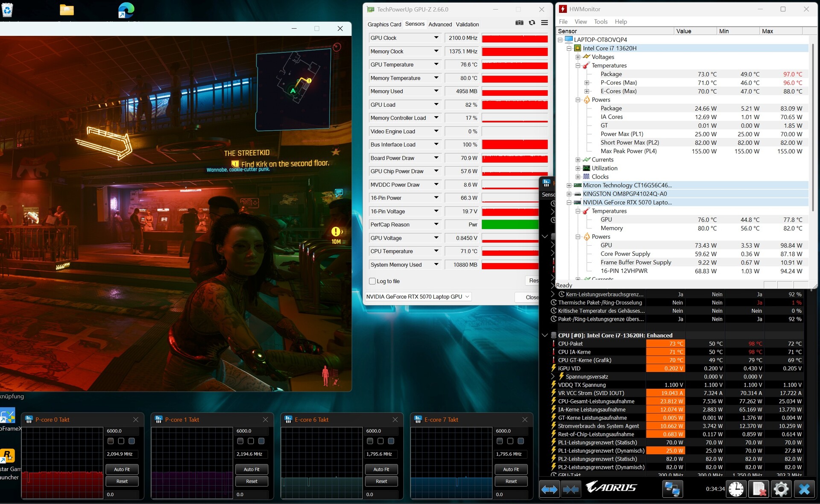Viewport: 820px width, 504px height.
Task: Open GPU Temperature sensor dropdown arrow
Action: [x=436, y=64]
